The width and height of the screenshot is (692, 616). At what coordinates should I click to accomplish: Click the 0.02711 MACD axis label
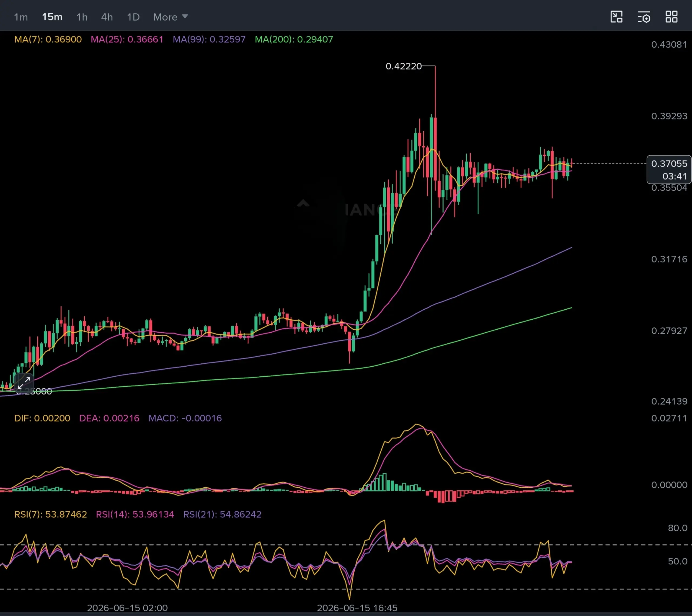point(669,418)
